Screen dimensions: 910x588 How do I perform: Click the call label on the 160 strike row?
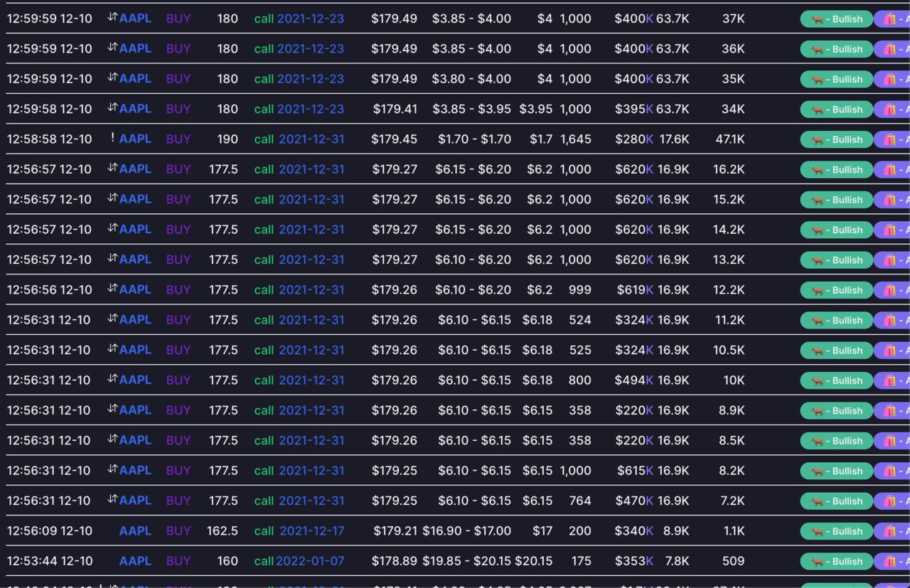pos(264,561)
